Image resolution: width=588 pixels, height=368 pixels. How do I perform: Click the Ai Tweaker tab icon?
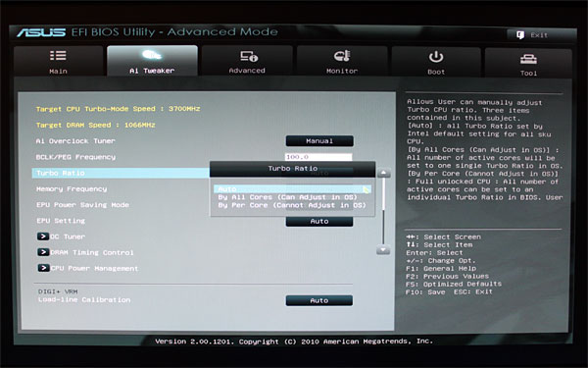point(152,55)
